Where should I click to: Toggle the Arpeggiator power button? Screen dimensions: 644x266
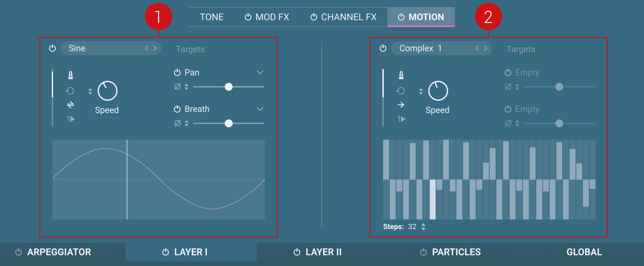click(19, 252)
